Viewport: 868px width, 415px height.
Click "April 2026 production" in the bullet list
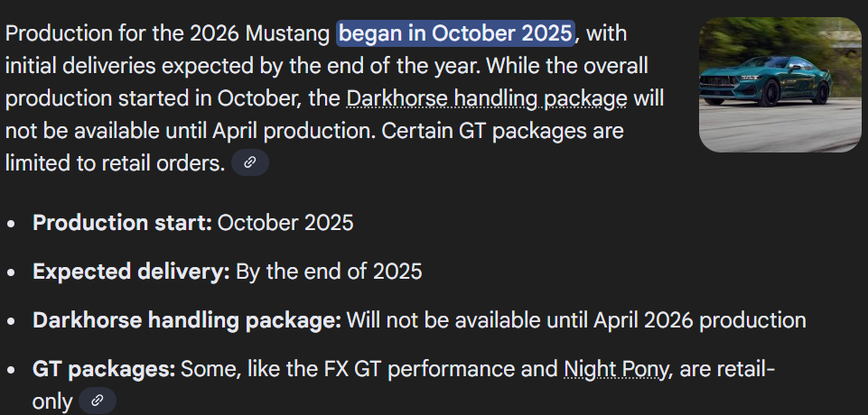(700, 319)
